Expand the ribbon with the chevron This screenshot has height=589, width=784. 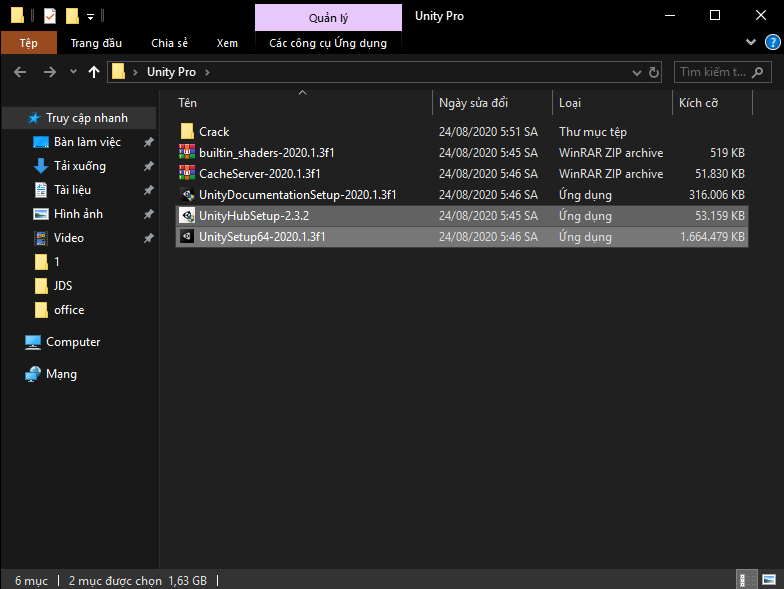click(751, 43)
